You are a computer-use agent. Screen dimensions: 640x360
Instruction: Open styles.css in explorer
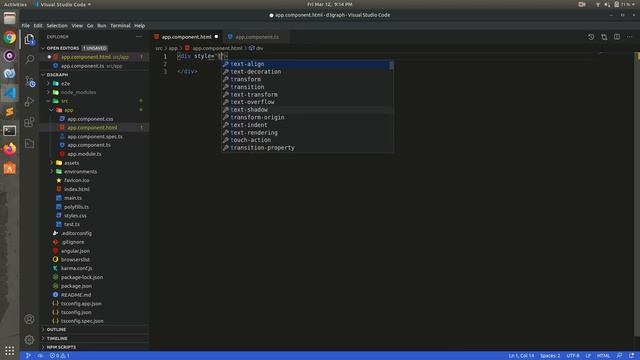pyautogui.click(x=75, y=216)
